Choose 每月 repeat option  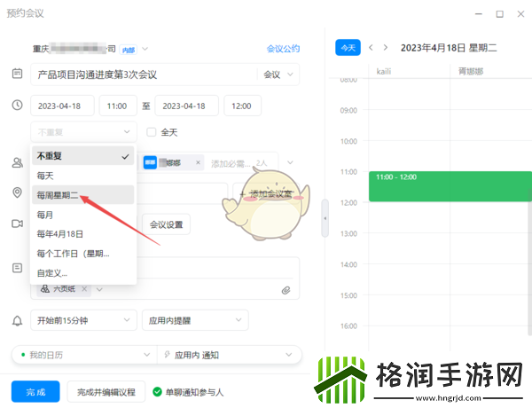click(83, 215)
